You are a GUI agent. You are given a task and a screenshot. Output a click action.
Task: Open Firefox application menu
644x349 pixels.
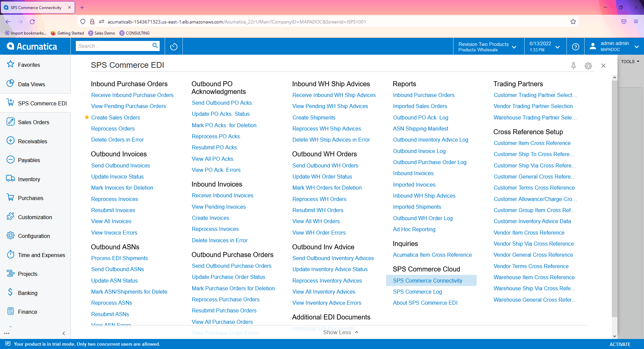point(636,22)
